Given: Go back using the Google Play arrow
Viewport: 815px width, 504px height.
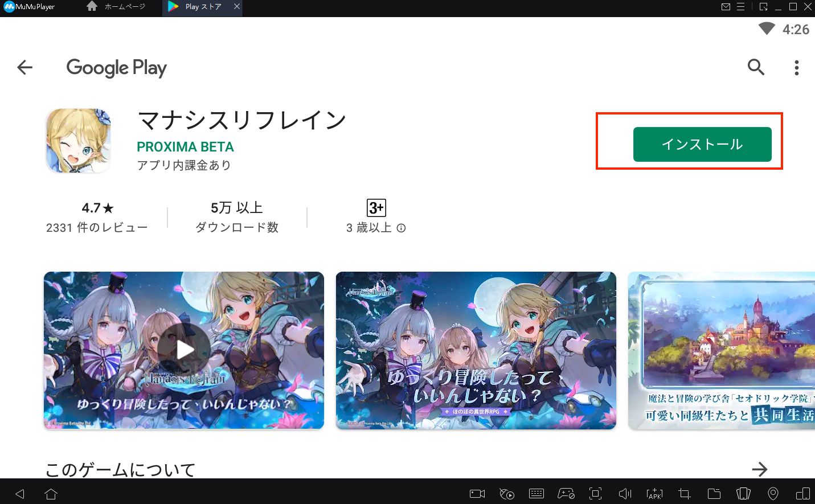Looking at the screenshot, I should tap(25, 67).
